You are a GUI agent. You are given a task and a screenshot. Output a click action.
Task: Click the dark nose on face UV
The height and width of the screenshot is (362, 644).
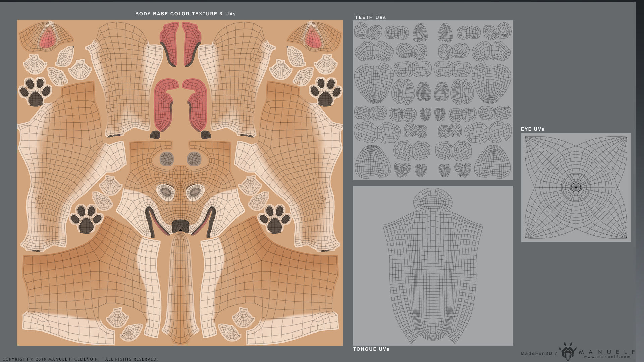pos(180,226)
